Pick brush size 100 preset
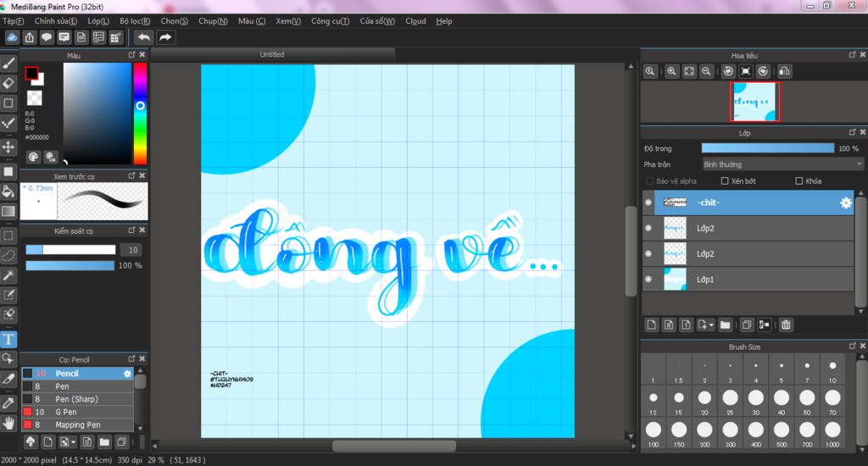Screen dimensions: 868x466 point(654,432)
